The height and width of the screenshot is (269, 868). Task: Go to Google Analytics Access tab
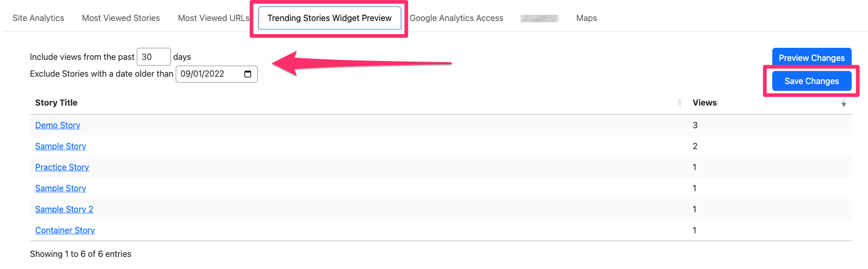[457, 18]
